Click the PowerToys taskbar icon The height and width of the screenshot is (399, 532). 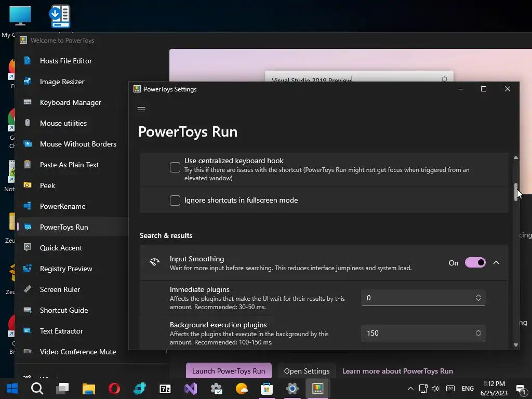pyautogui.click(x=317, y=389)
